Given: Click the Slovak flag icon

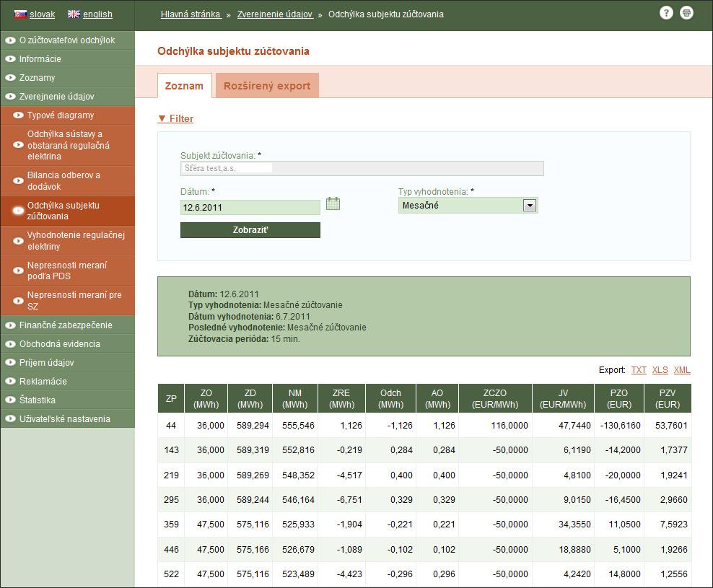Looking at the screenshot, I should pyautogui.click(x=20, y=14).
